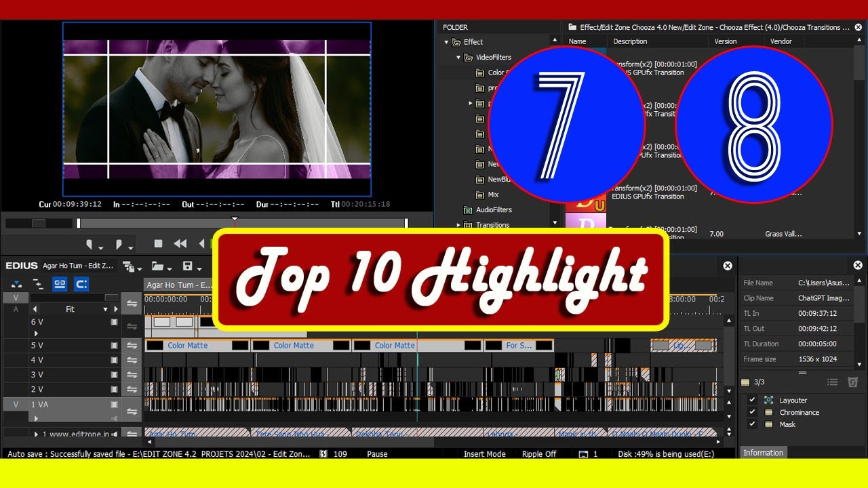Expand the Transitions folder in effects tree

click(459, 225)
